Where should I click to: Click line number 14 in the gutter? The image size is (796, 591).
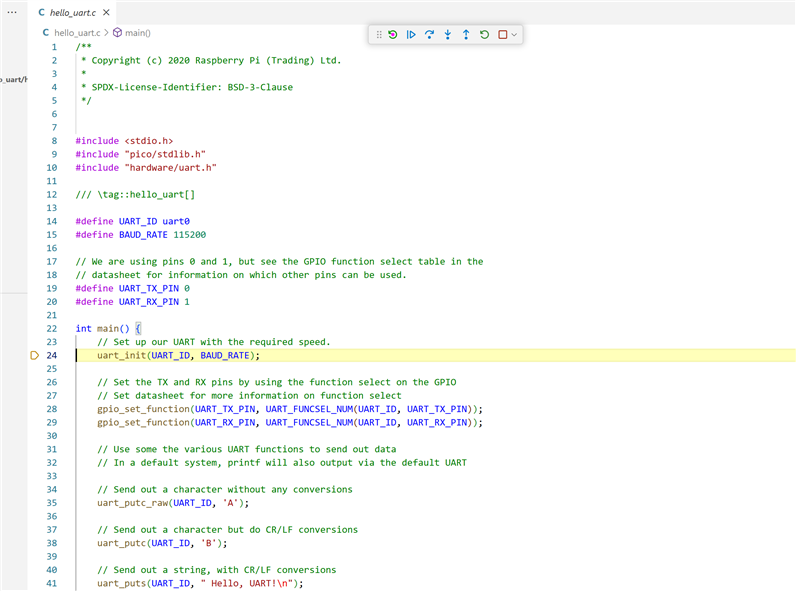[52, 221]
